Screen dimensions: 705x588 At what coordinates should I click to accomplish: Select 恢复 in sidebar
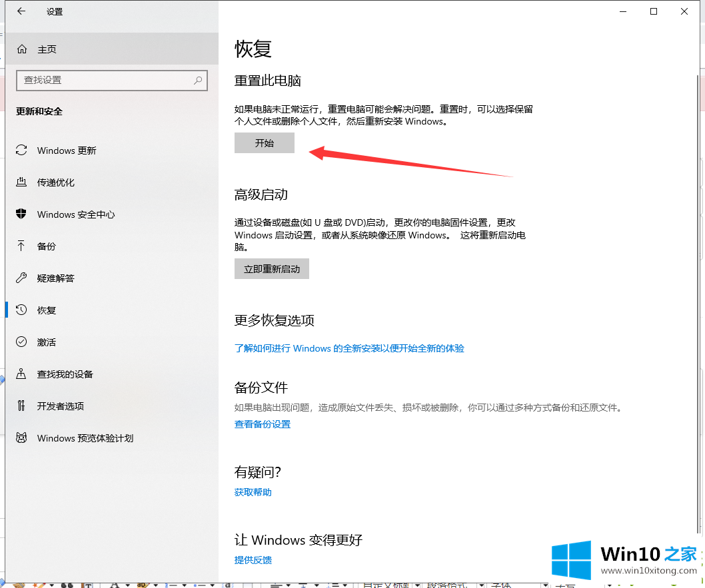point(111,310)
